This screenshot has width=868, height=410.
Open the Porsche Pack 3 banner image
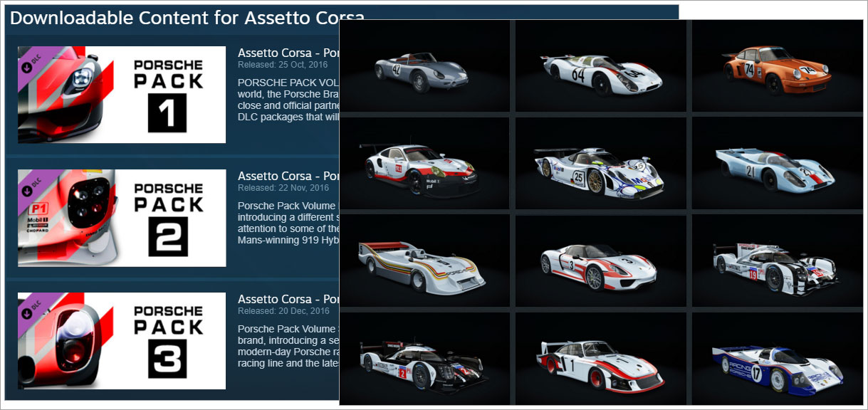(x=122, y=341)
